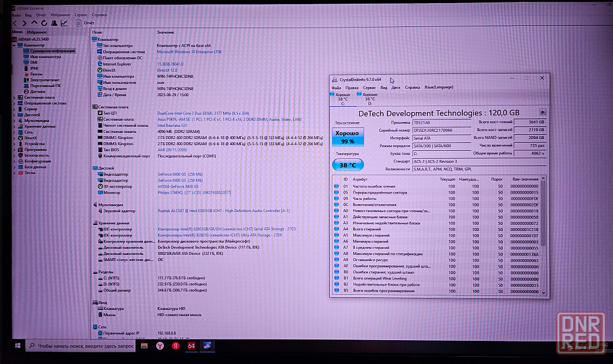The height and width of the screenshot is (364, 613).
Task: Click the Прошивка firmware field in CrystalDiskInfo
Action: coord(442,123)
